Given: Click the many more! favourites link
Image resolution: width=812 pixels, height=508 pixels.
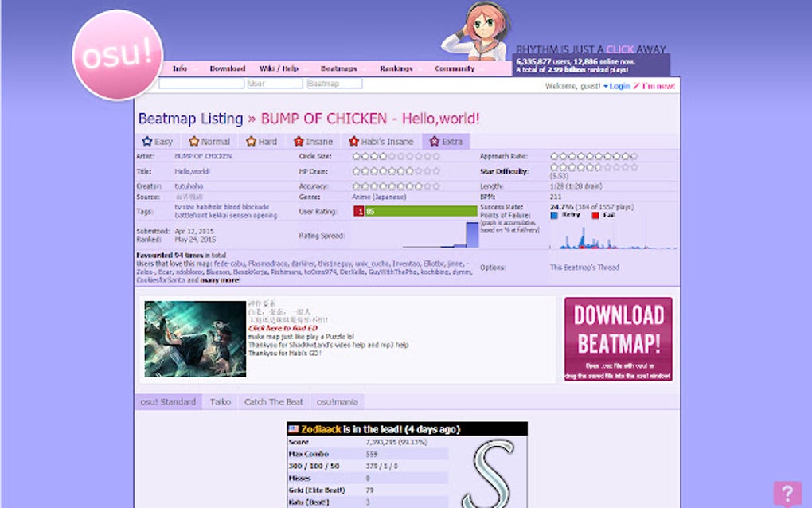Looking at the screenshot, I should point(220,280).
